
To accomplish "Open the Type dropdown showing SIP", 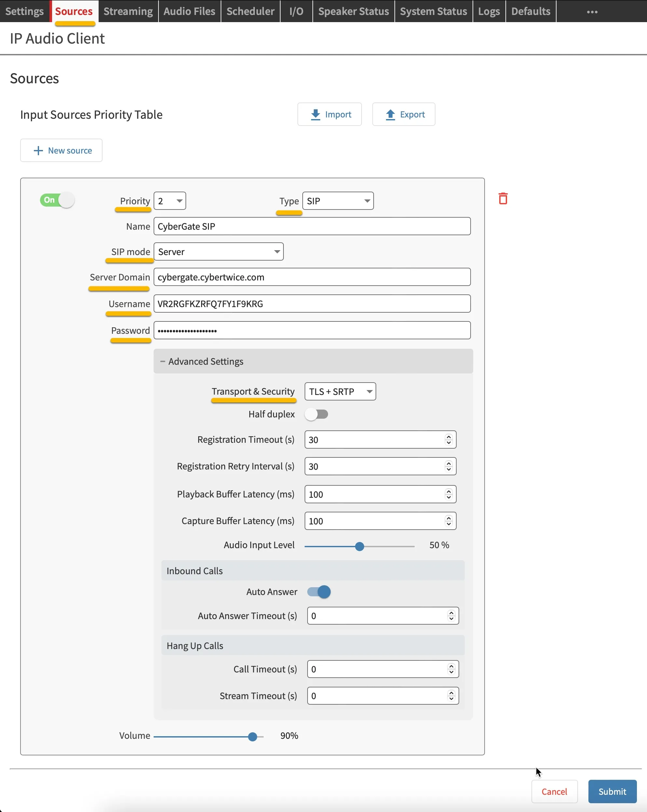I will (x=338, y=201).
